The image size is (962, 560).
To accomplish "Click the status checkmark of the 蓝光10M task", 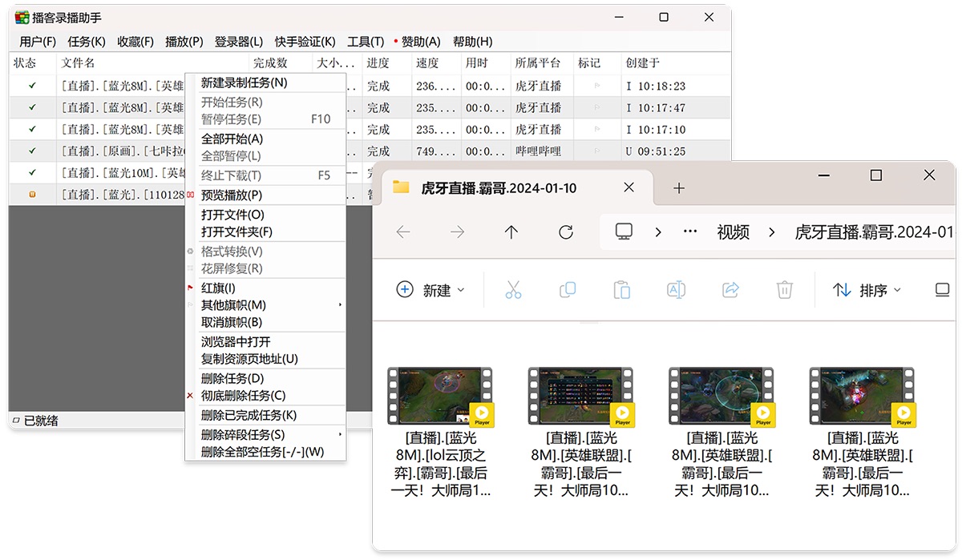I will pyautogui.click(x=32, y=171).
